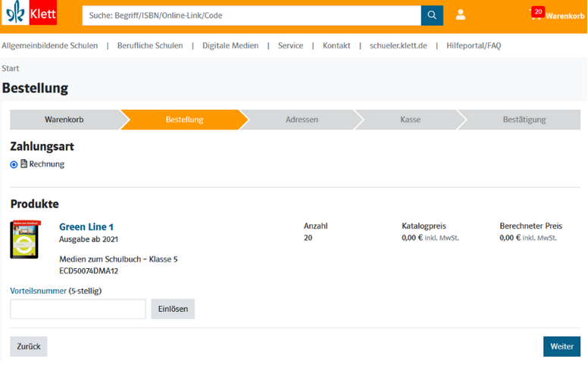The width and height of the screenshot is (588, 365).
Task: Open Allgemeinbildende Schulen menu
Action: click(x=50, y=45)
